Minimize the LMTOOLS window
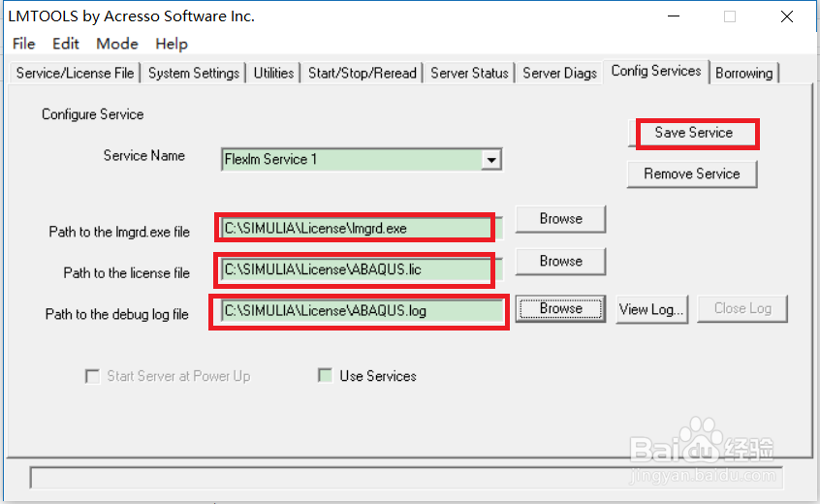 tap(674, 16)
